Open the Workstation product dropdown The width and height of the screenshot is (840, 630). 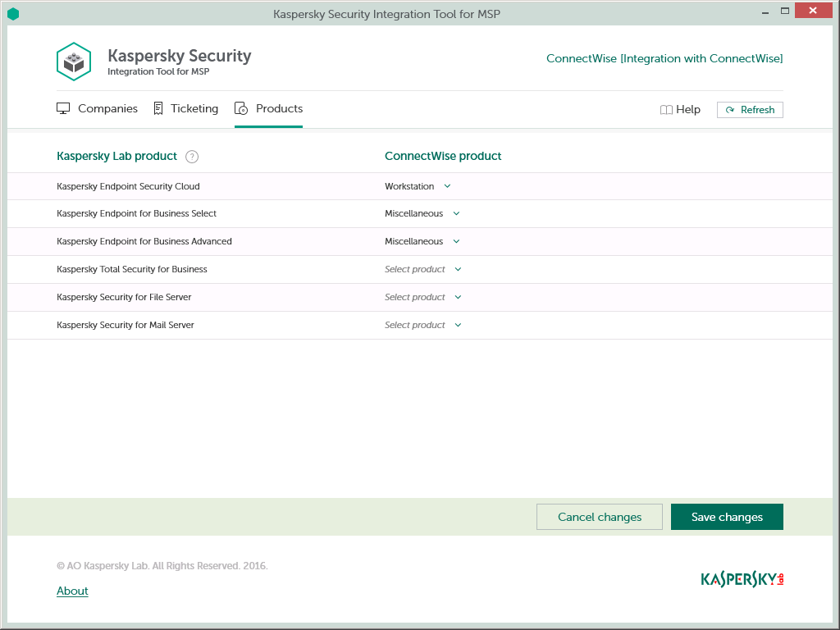tap(418, 186)
